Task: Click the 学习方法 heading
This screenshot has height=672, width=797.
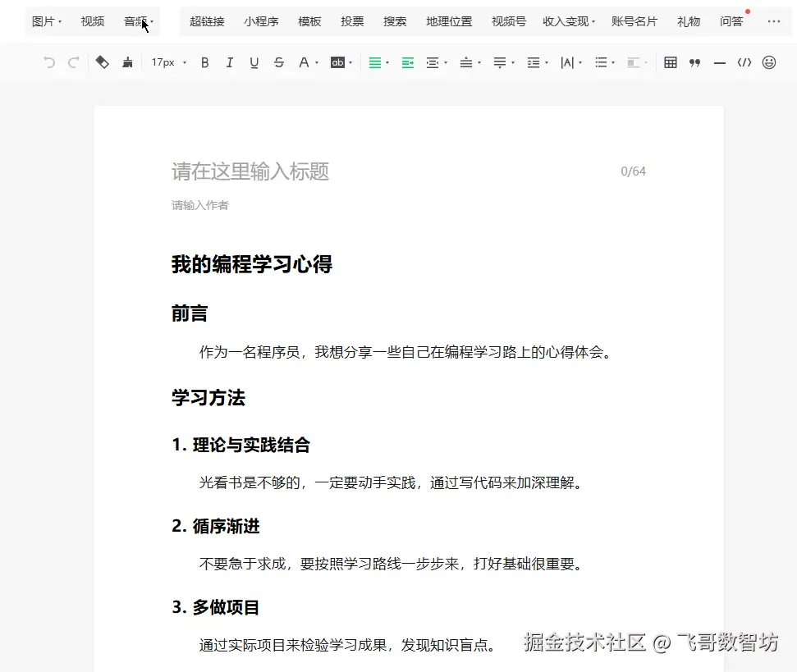Action: (x=208, y=397)
